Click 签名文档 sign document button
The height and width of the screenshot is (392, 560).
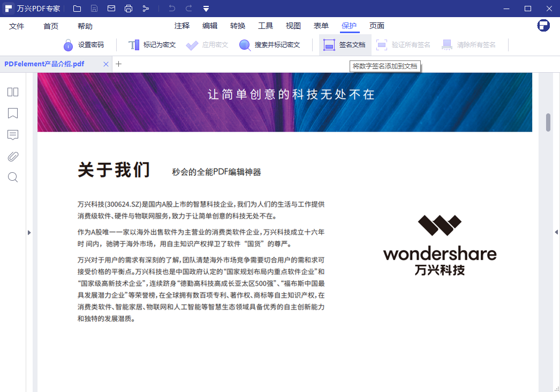pos(345,45)
